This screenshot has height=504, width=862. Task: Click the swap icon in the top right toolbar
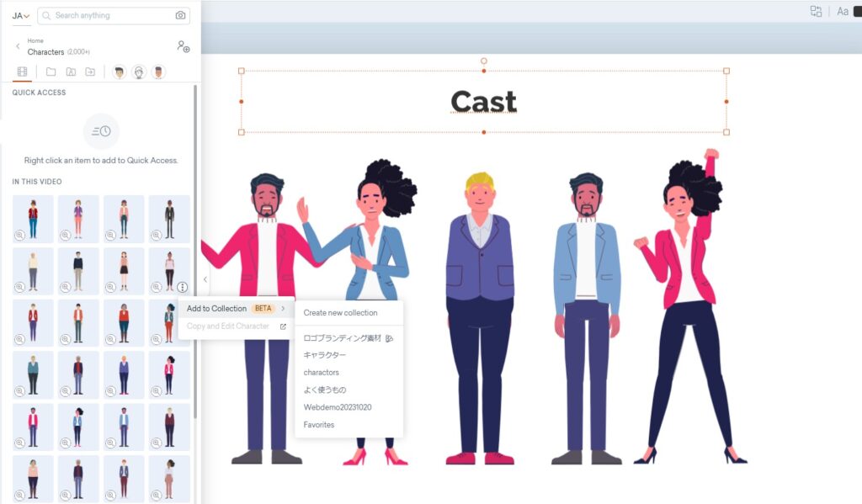click(x=816, y=11)
